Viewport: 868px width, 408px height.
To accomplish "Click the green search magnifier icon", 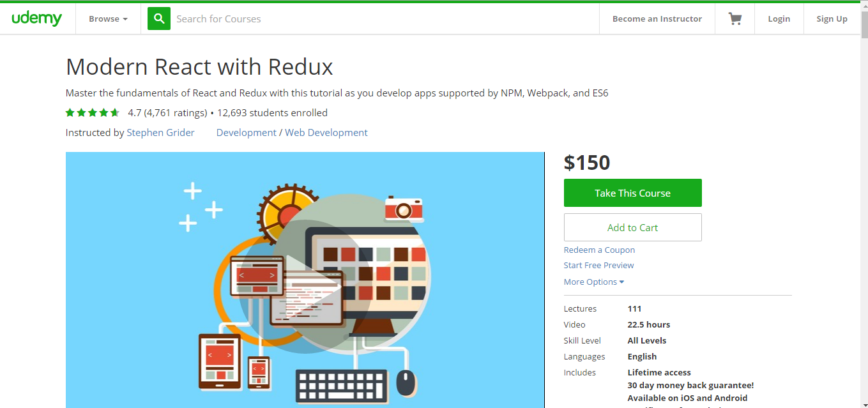I will tap(158, 18).
